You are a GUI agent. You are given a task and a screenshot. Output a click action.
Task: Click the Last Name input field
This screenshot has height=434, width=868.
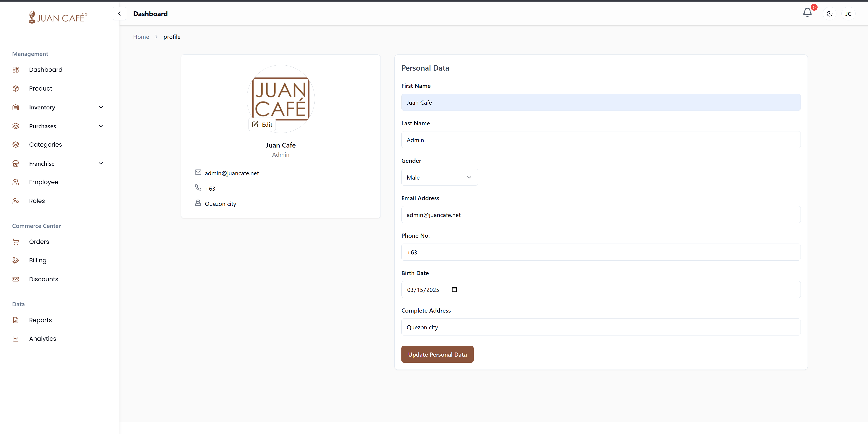tap(600, 140)
